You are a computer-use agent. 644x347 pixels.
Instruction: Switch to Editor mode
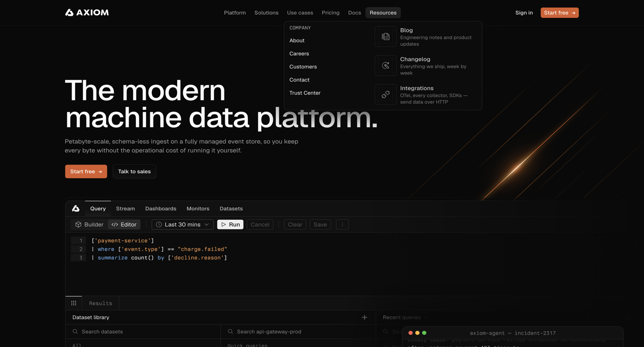[124, 225]
